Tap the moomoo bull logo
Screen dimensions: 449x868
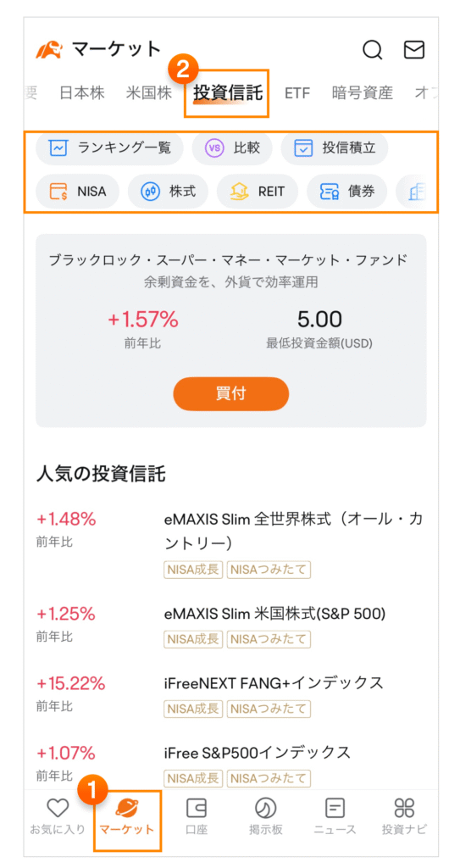pos(50,49)
